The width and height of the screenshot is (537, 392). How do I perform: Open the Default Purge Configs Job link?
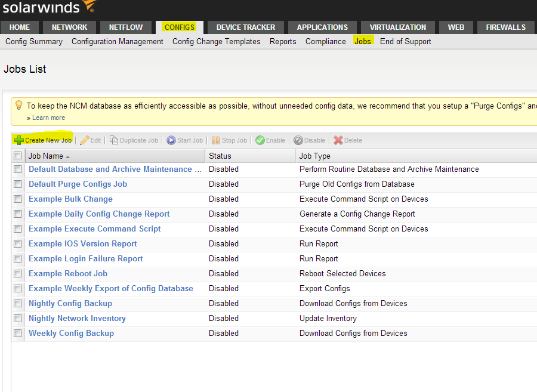(78, 184)
